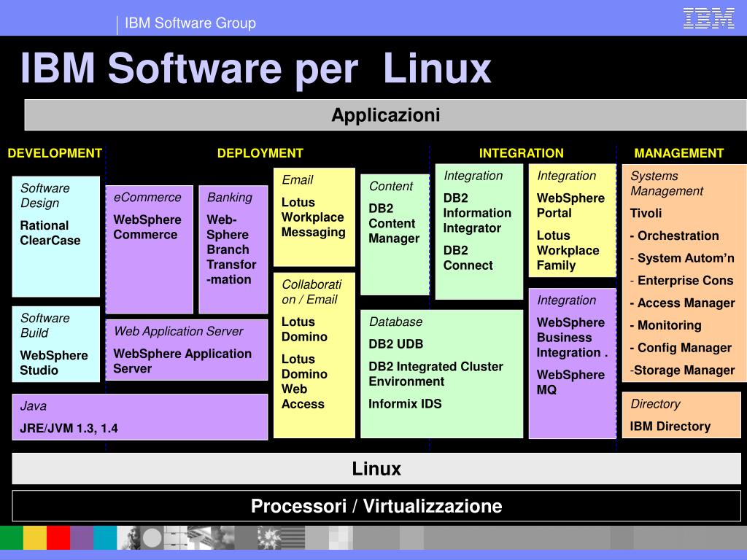The width and height of the screenshot is (747, 560).
Task: Click the Monitoring list entry
Action: pyautogui.click(x=665, y=325)
